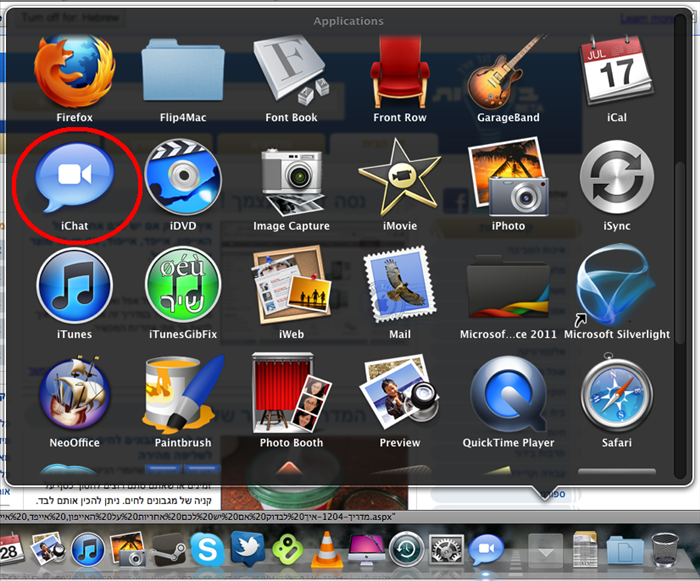The width and height of the screenshot is (700, 581).
Task: Click the Preview icon in the Dock
Action: (48, 549)
